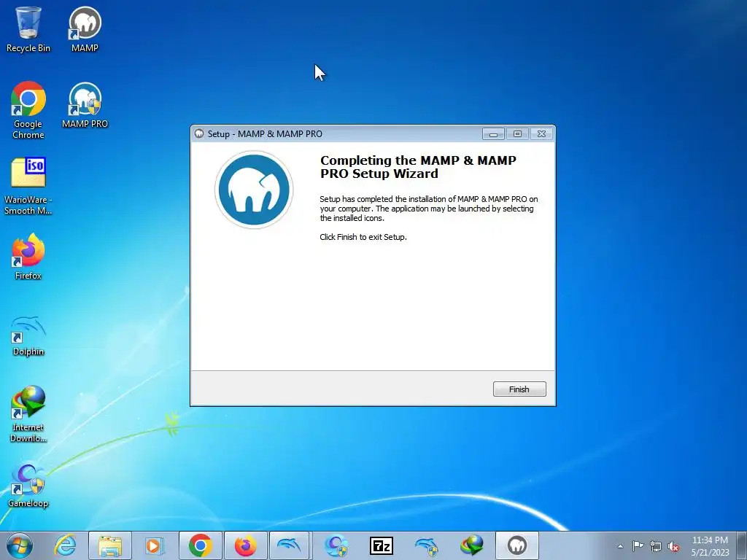Viewport: 747px width, 560px height.
Task: Open the clock showing 11:34 PM
Action: tap(710, 545)
